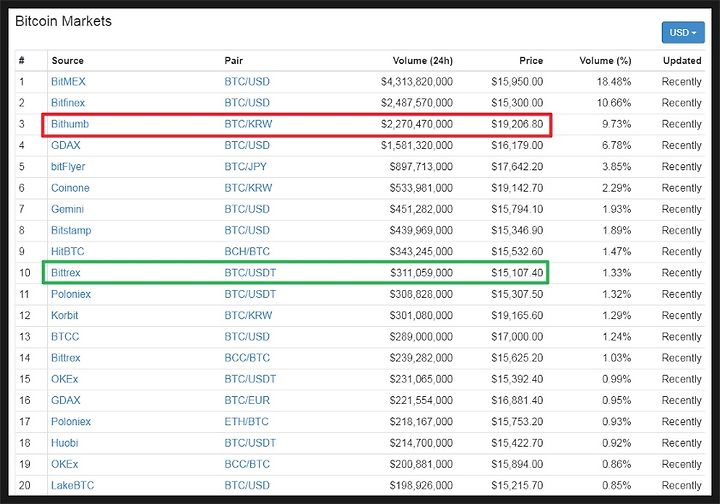Sort by the Price column header

click(531, 61)
